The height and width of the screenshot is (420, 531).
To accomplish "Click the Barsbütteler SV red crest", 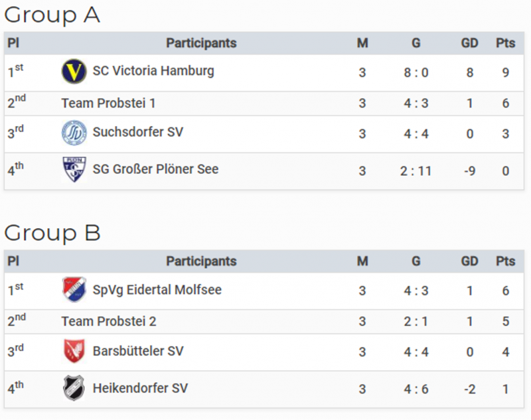I will pyautogui.click(x=74, y=351).
